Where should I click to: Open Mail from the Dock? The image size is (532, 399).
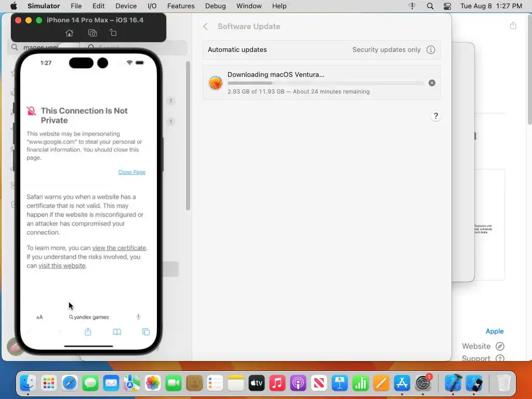coord(111,383)
